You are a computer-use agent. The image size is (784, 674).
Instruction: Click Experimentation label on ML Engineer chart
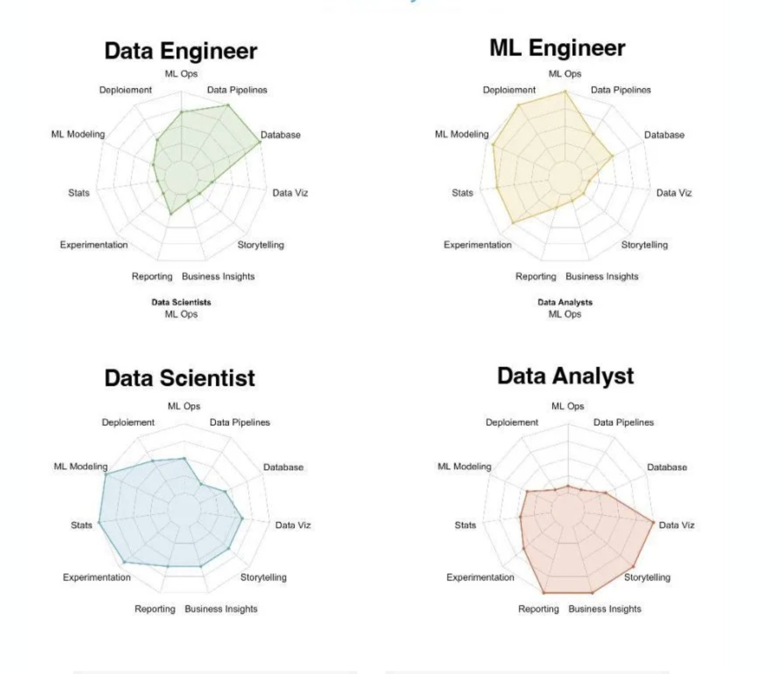478,245
